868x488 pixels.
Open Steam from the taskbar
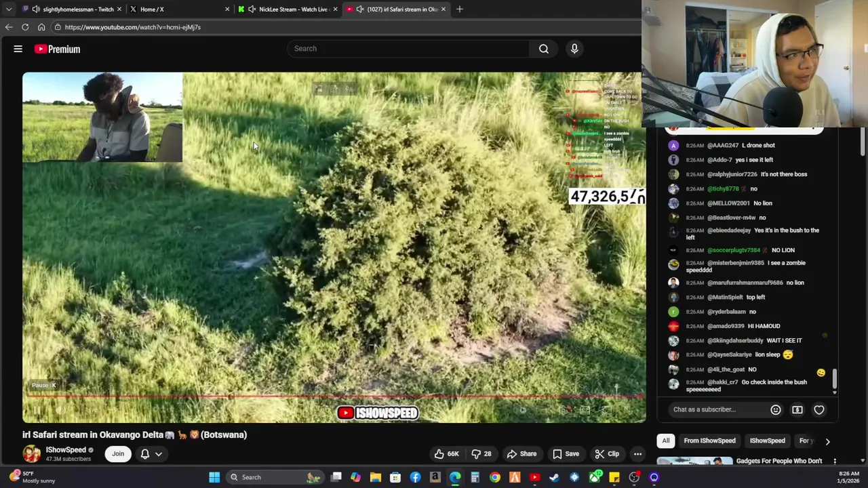tap(554, 477)
